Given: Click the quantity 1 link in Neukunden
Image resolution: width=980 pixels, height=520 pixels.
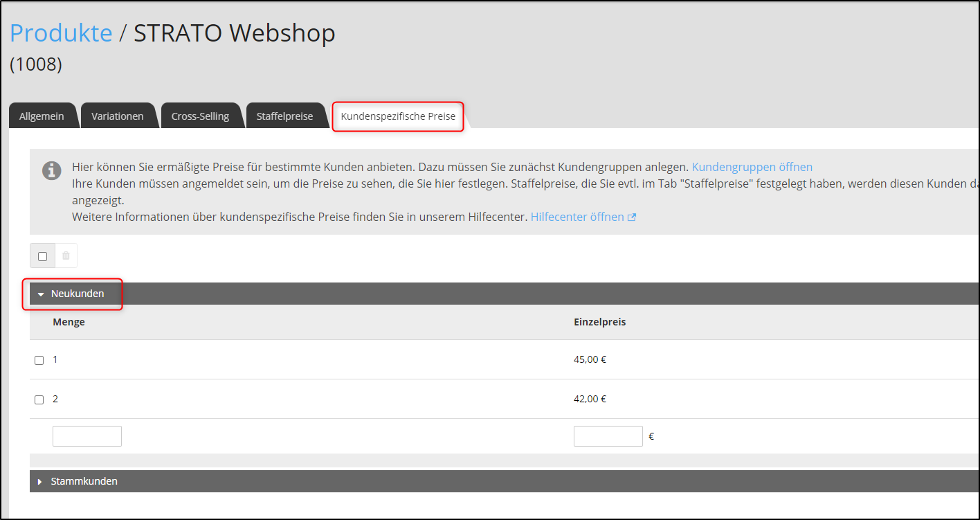Looking at the screenshot, I should pyautogui.click(x=55, y=359).
